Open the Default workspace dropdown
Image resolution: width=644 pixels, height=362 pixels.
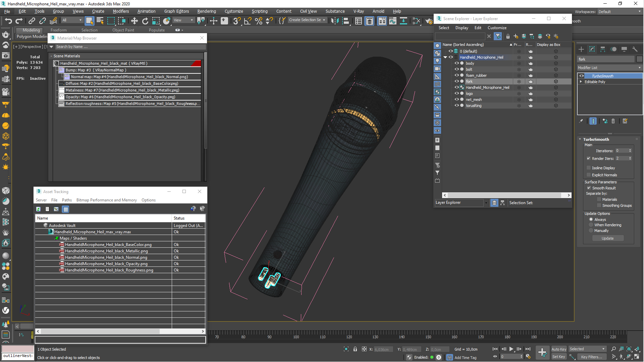pyautogui.click(x=620, y=12)
